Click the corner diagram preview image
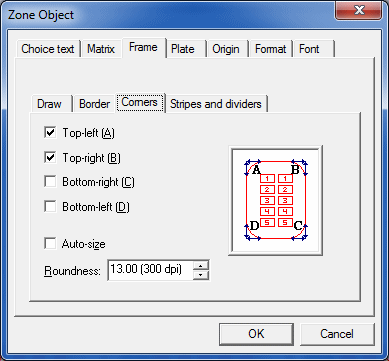The width and height of the screenshot is (389, 361). click(x=275, y=200)
